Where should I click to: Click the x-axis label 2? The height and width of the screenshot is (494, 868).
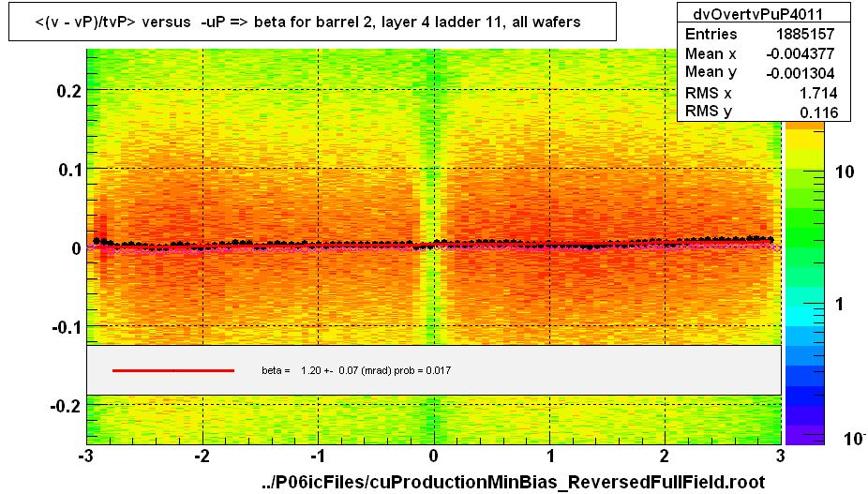(665, 456)
